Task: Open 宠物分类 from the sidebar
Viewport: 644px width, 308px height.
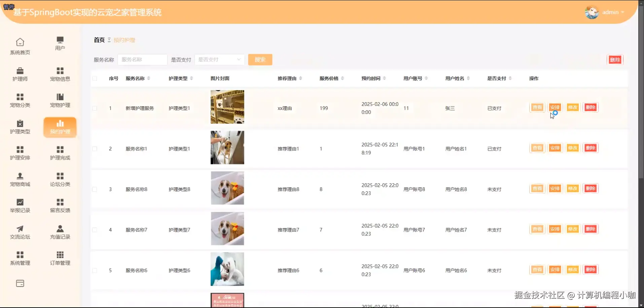Action: [x=20, y=100]
